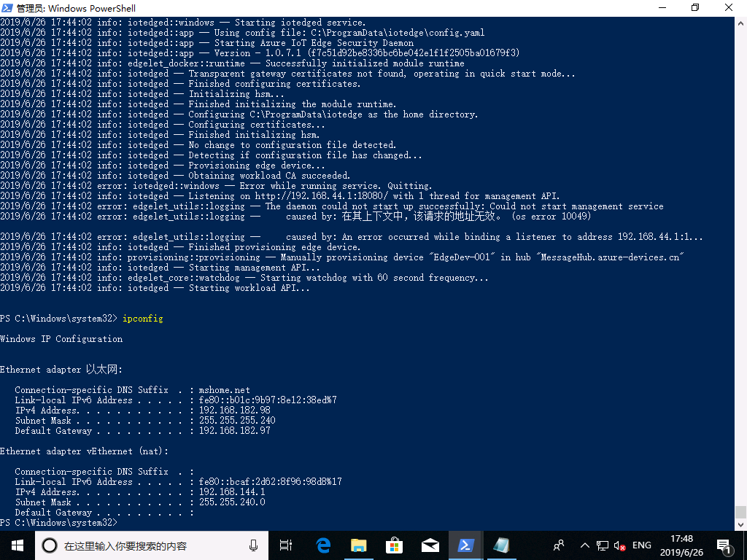The height and width of the screenshot is (560, 747).
Task: Open the People icon in the system tray
Action: [558, 545]
